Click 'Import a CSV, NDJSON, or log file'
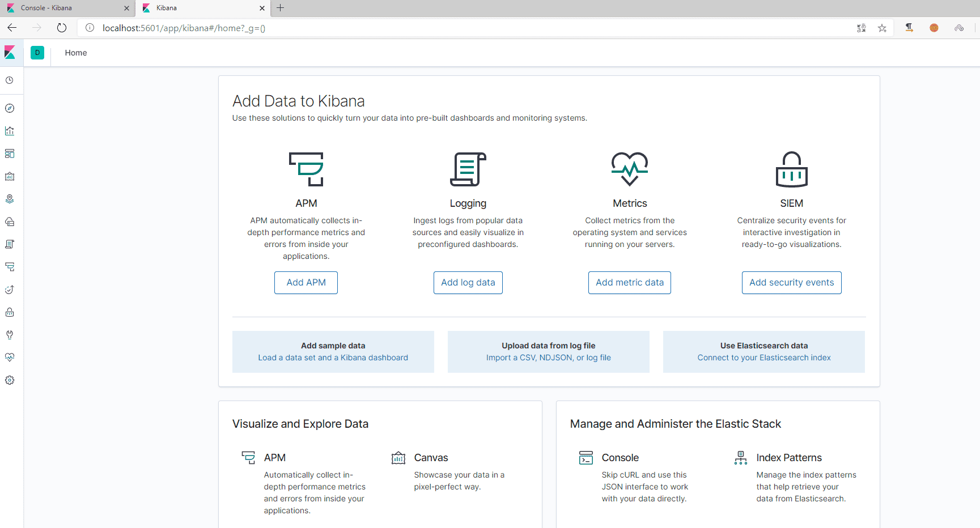This screenshot has height=528, width=980. point(549,357)
